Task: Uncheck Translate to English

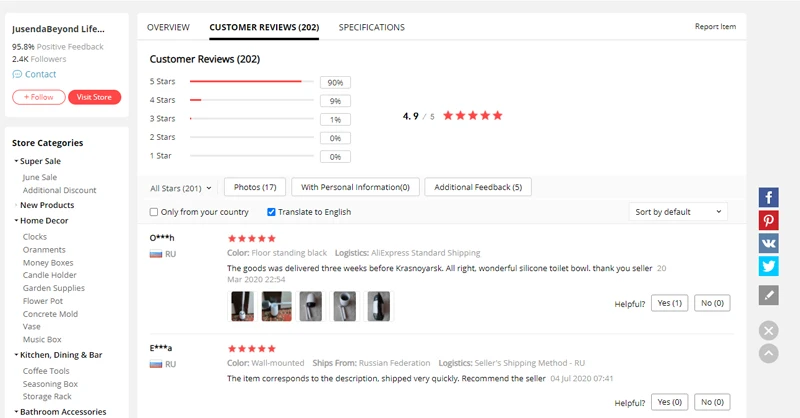Action: [x=271, y=212]
